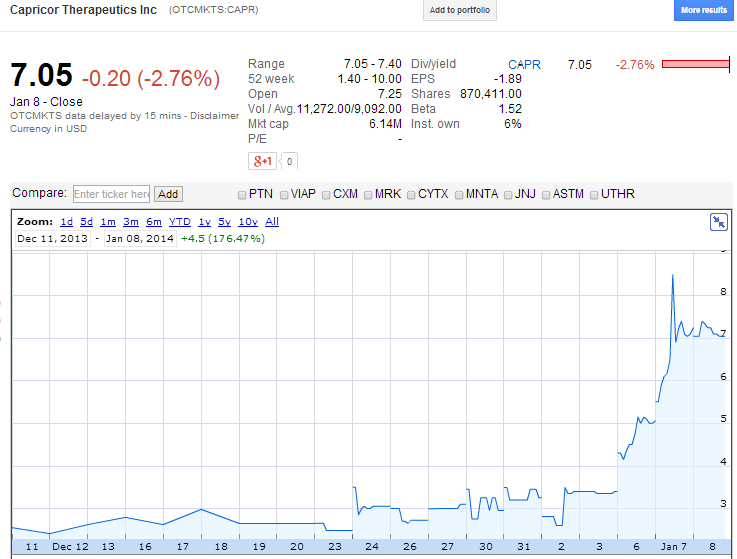Set chart zoom to 3m
Viewport: 737px width, 559px height.
pos(131,221)
